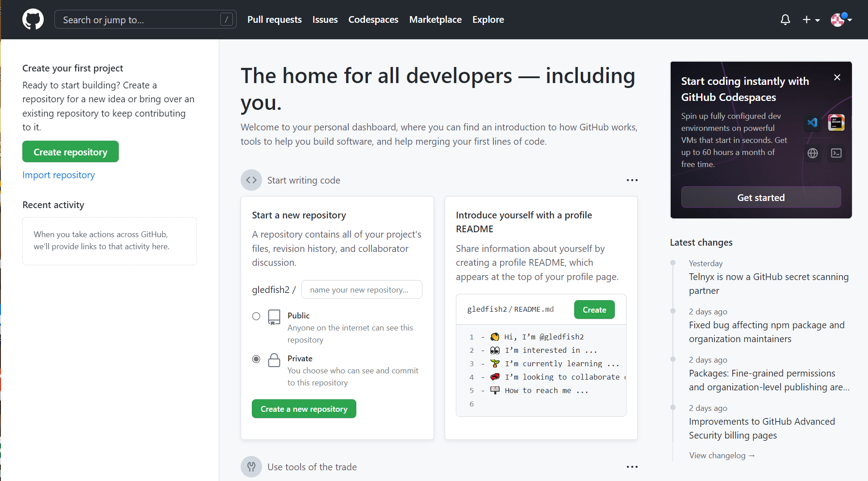Click the new repository name input
Image resolution: width=868 pixels, height=481 pixels.
362,290
